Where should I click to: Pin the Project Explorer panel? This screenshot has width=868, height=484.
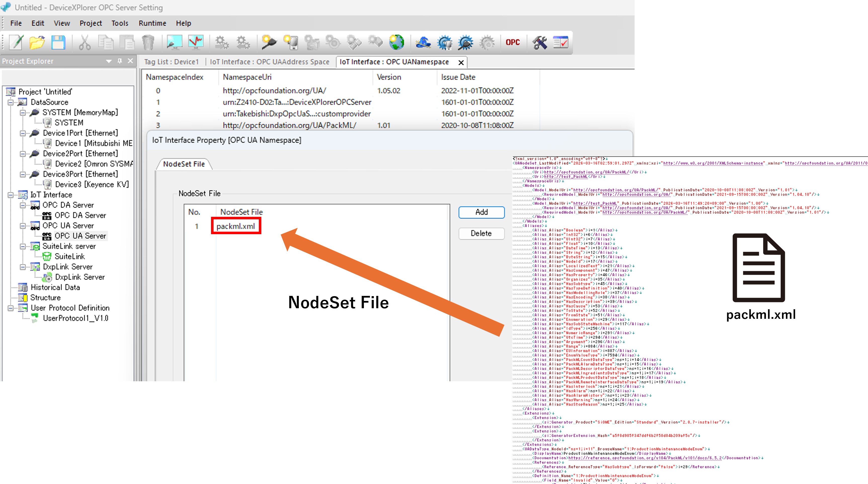click(120, 61)
